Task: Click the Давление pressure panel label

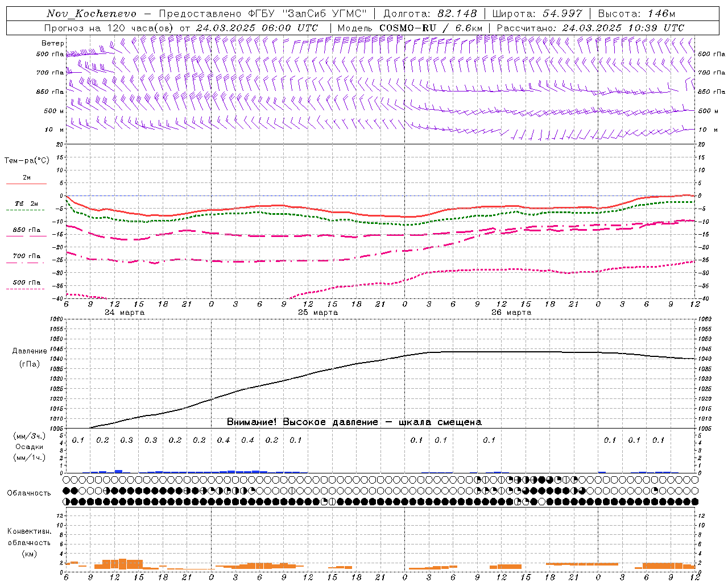Action: coord(30,351)
